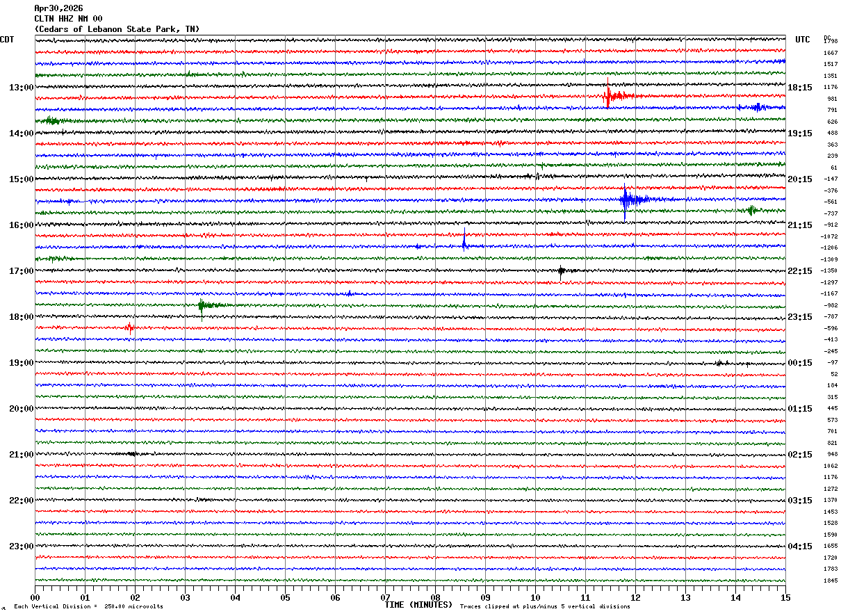The width and height of the screenshot is (841, 616).
Task: Click the Apr30,2026 date header
Action: tap(58, 8)
